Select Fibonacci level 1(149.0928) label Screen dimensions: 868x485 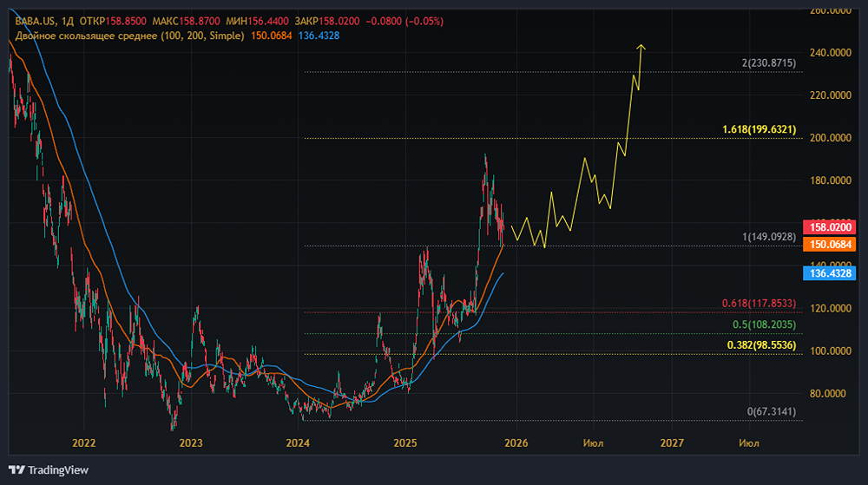click(769, 237)
